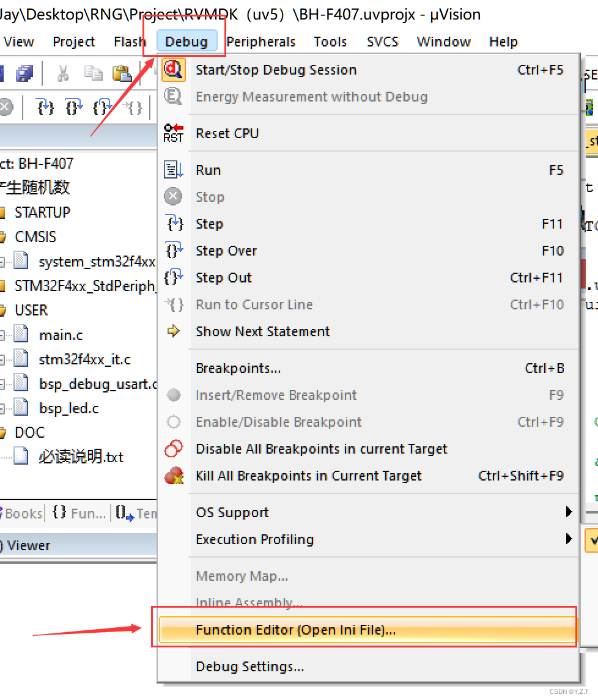
Task: Select Disable All Breakpoints in current Target
Action: click(x=369, y=449)
